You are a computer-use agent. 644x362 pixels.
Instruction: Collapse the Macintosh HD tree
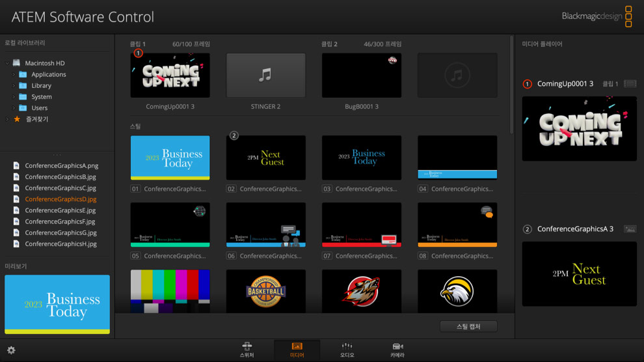[x=7, y=63]
